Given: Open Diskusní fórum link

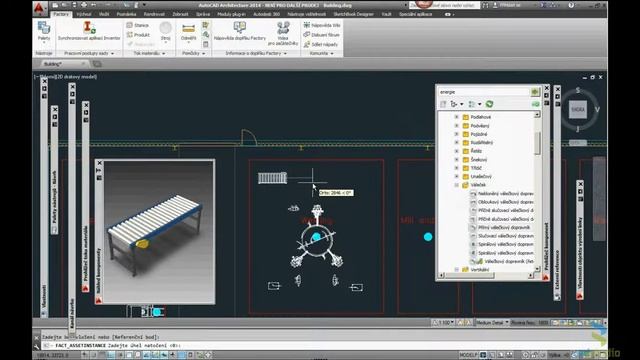Looking at the screenshot, I should click(x=322, y=35).
